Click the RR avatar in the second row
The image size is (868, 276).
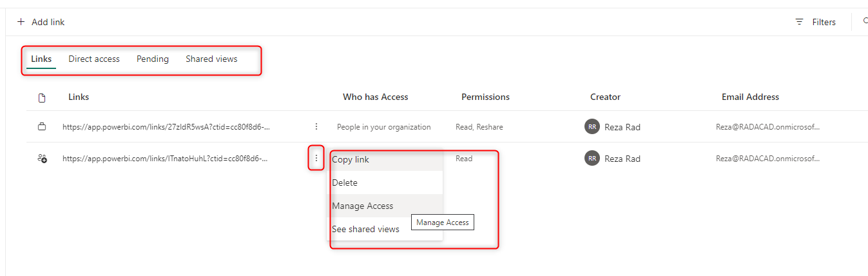click(592, 159)
